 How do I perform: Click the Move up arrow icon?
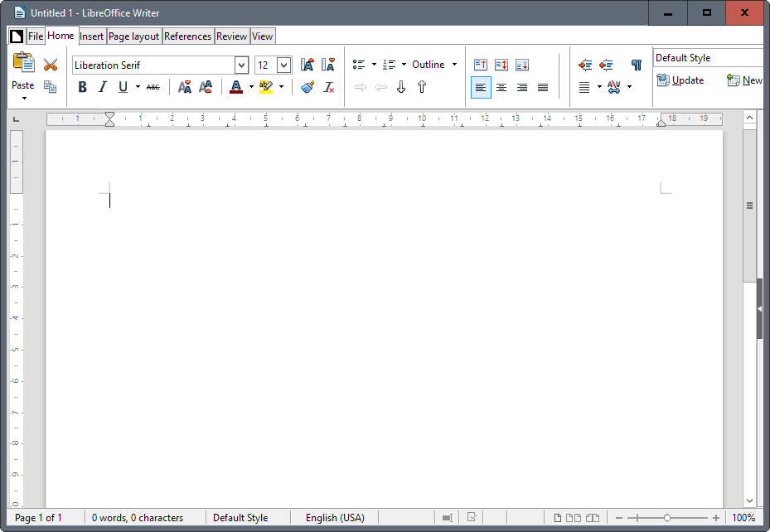click(421, 87)
